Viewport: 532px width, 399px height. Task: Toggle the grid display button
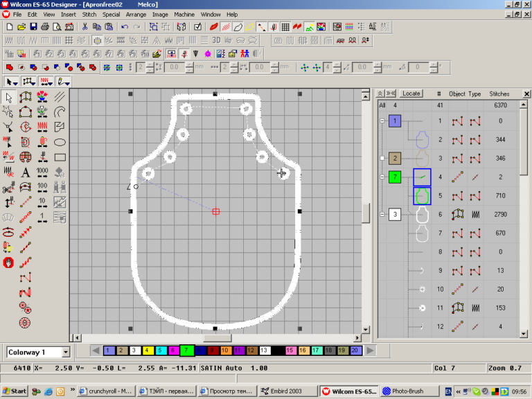coord(98,40)
